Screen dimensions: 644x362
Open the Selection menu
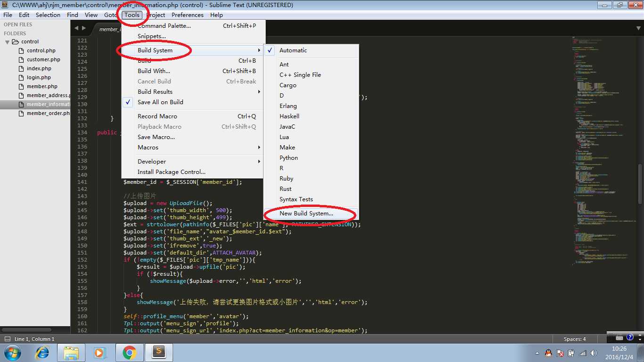(x=48, y=15)
